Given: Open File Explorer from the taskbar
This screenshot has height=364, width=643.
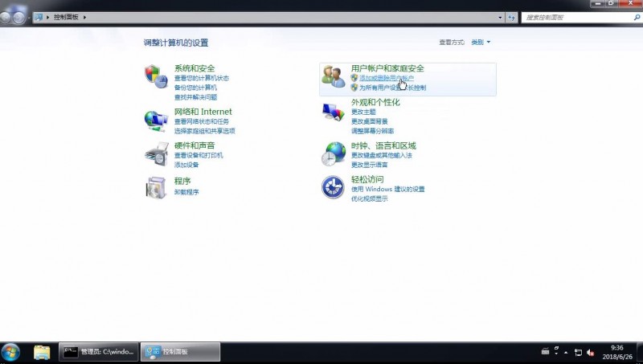Looking at the screenshot, I should 42,352.
